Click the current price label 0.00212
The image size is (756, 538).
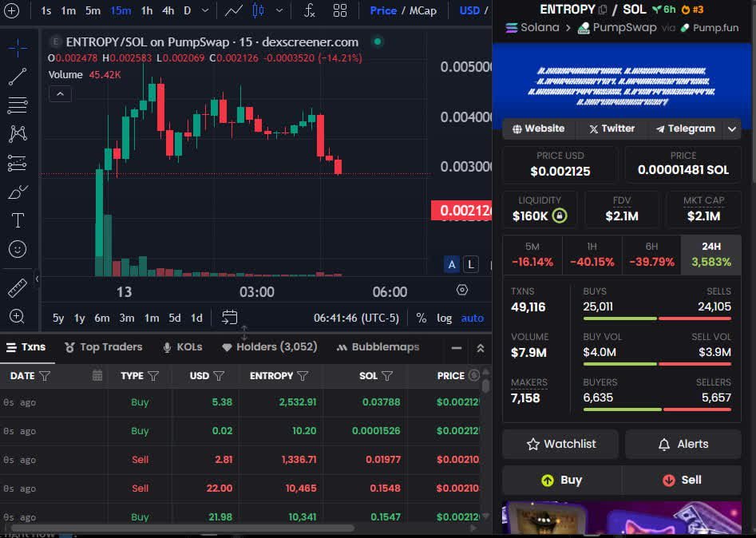point(461,210)
